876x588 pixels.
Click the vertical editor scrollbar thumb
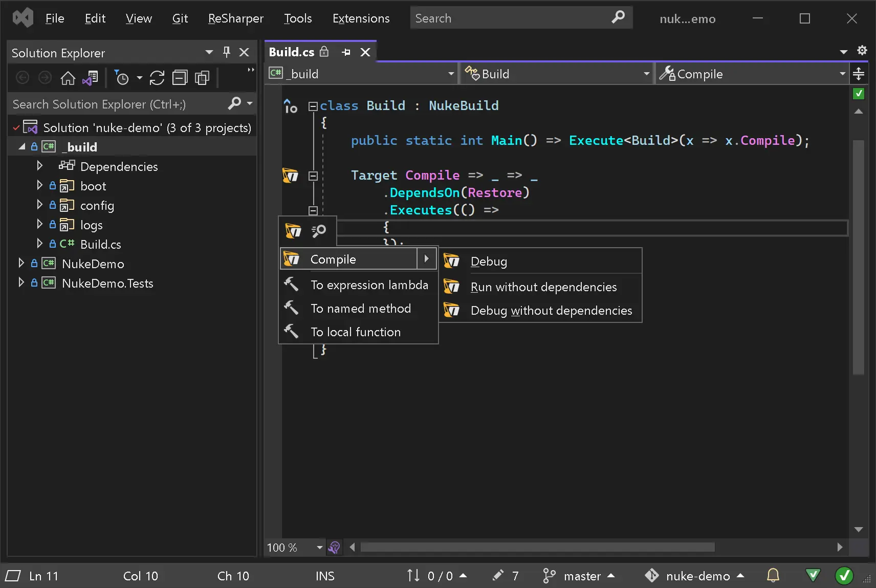click(859, 257)
